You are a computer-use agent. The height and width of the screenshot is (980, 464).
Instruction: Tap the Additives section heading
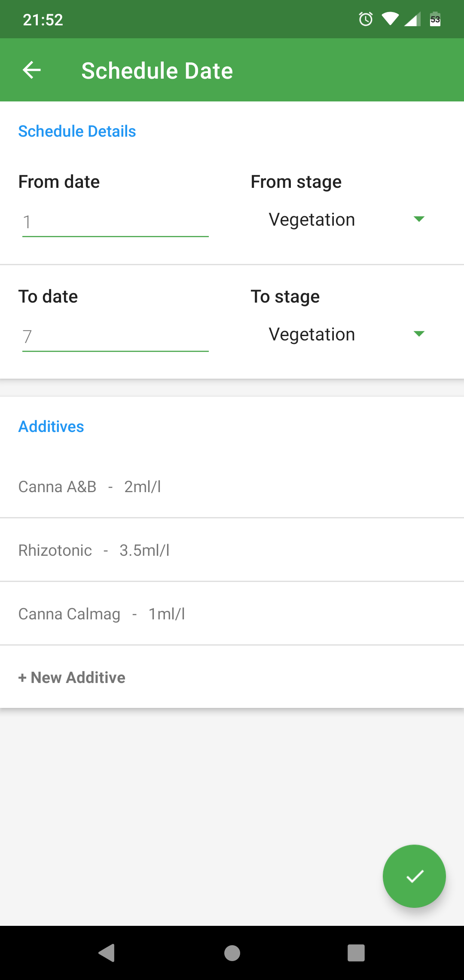click(x=51, y=426)
